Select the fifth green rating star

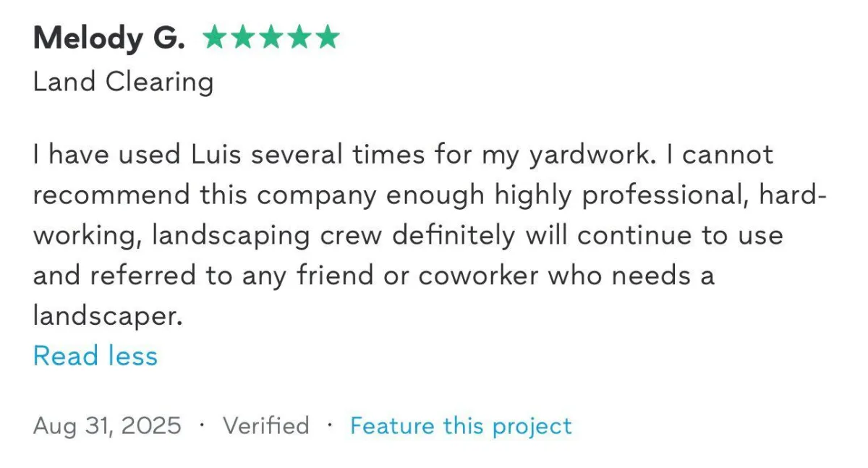point(327,37)
